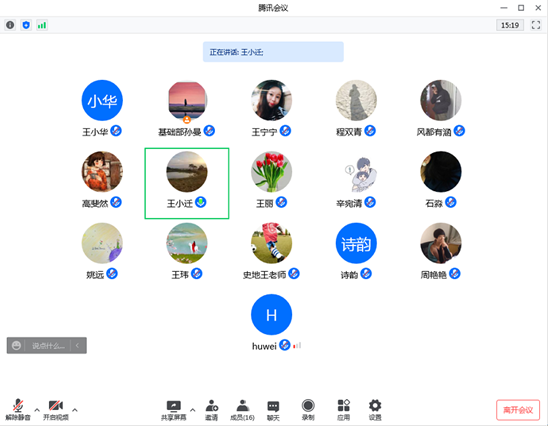This screenshot has height=426, width=548.
Task: Type in the 说点什么 chat field
Action: click(49, 346)
